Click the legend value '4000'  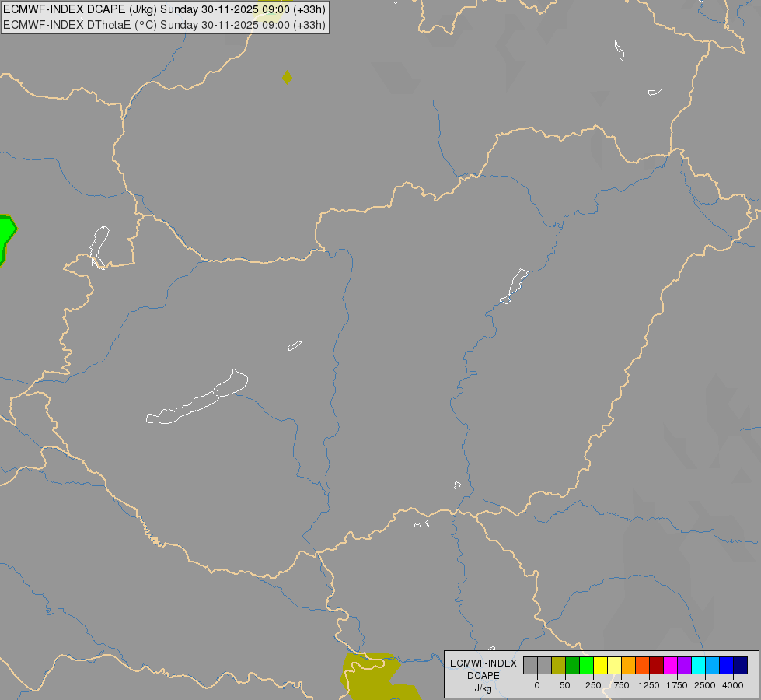[x=733, y=685]
